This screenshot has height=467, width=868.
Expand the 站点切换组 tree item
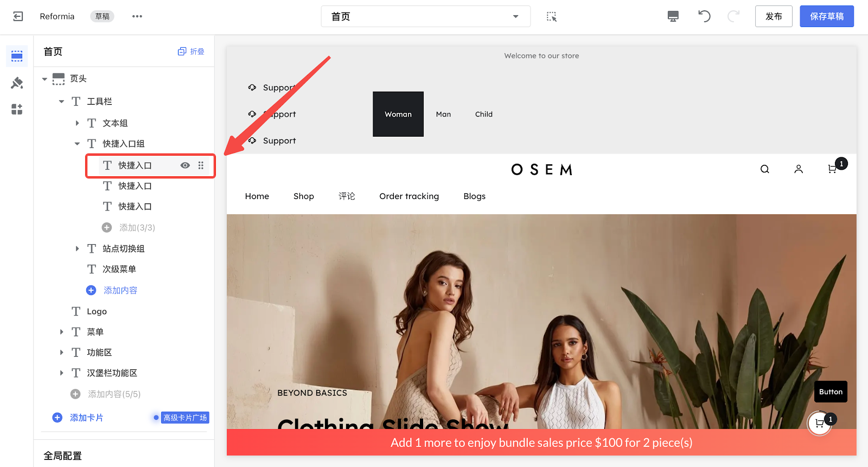tap(77, 248)
